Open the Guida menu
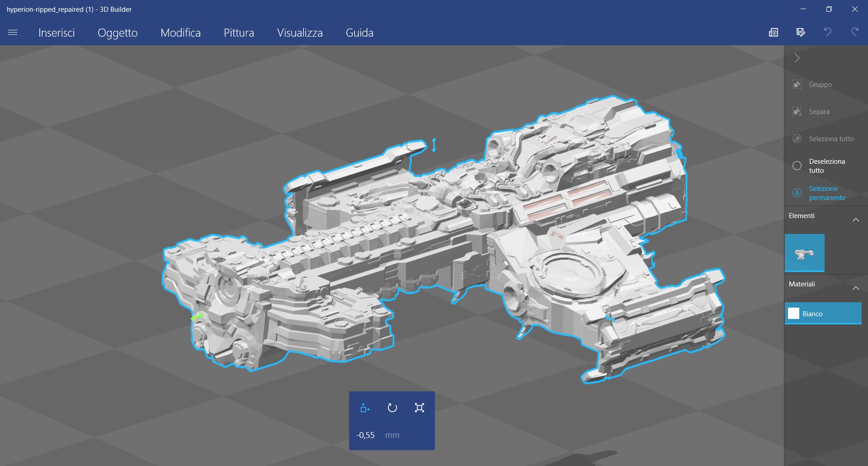 tap(359, 33)
